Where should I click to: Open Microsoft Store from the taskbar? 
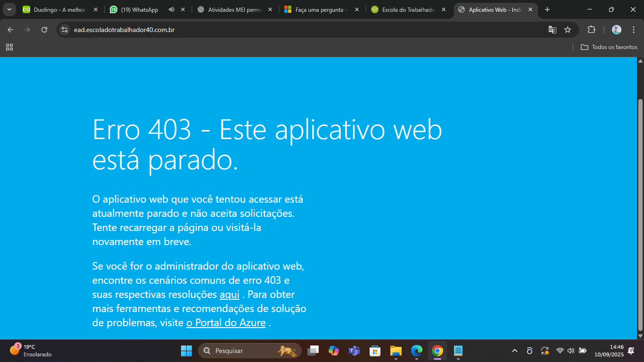[x=375, y=351]
